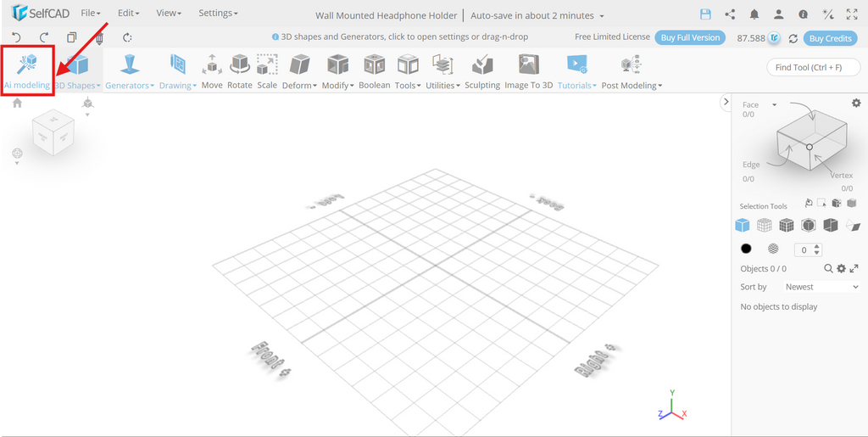Viewport: 868px width, 437px height.
Task: Open the Sort by Newest combo box
Action: click(x=821, y=287)
